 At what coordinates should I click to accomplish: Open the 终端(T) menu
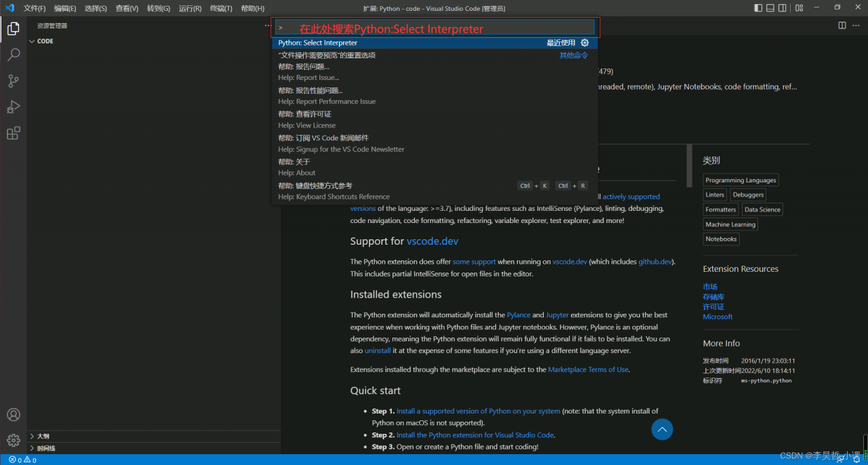point(221,8)
